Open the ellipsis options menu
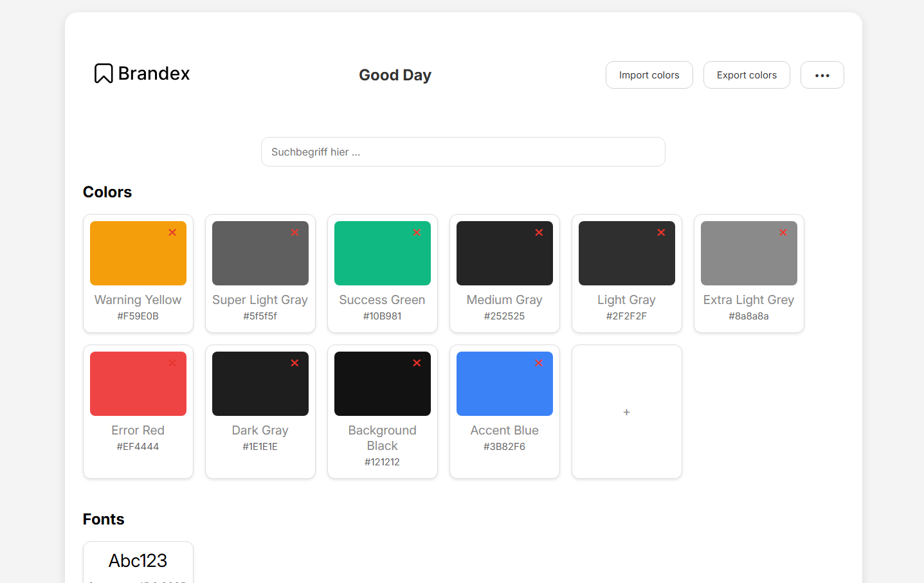The image size is (924, 583). (x=822, y=75)
